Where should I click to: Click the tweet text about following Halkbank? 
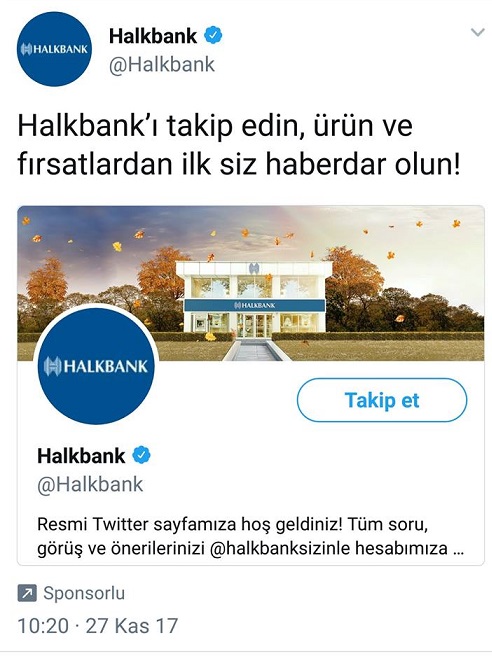[x=238, y=144]
